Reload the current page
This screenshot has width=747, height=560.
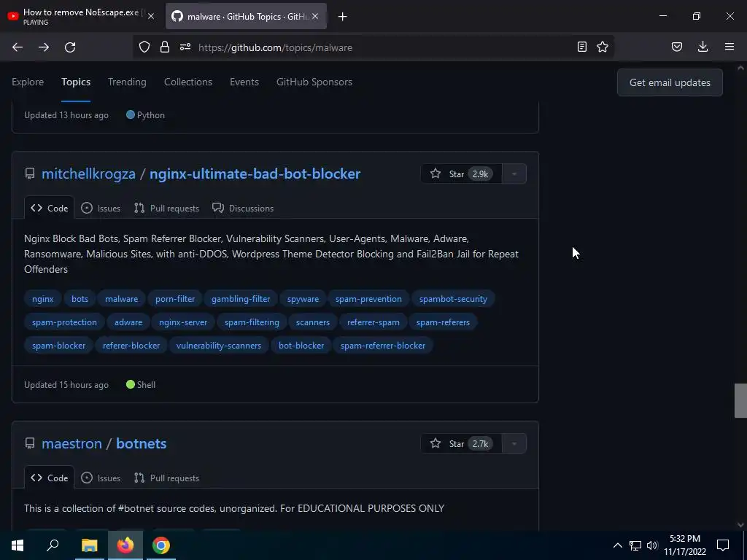pyautogui.click(x=70, y=47)
